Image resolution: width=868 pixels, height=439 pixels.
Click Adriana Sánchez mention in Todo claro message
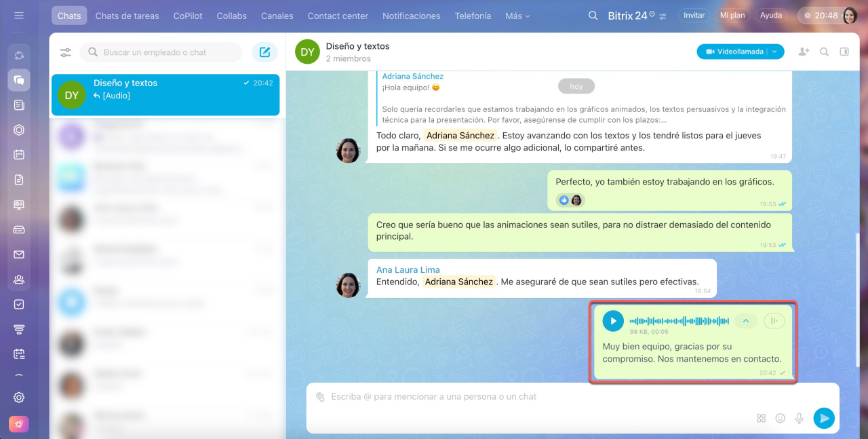point(460,136)
